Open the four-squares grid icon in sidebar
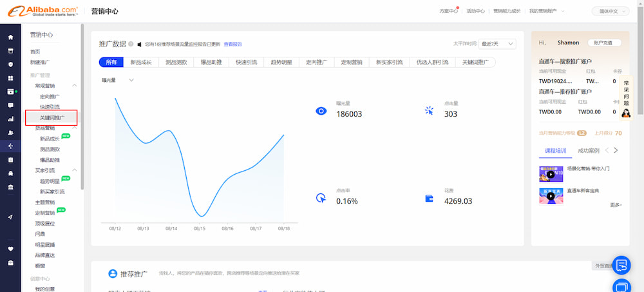 11,78
